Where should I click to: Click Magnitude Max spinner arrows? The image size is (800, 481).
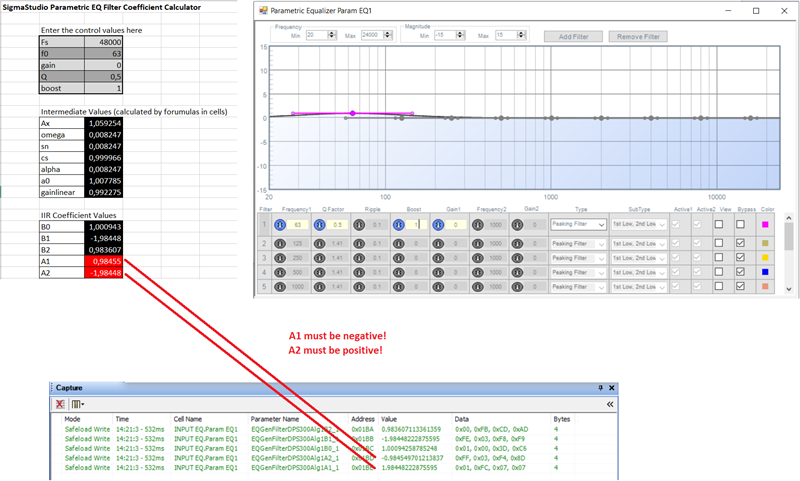click(521, 35)
